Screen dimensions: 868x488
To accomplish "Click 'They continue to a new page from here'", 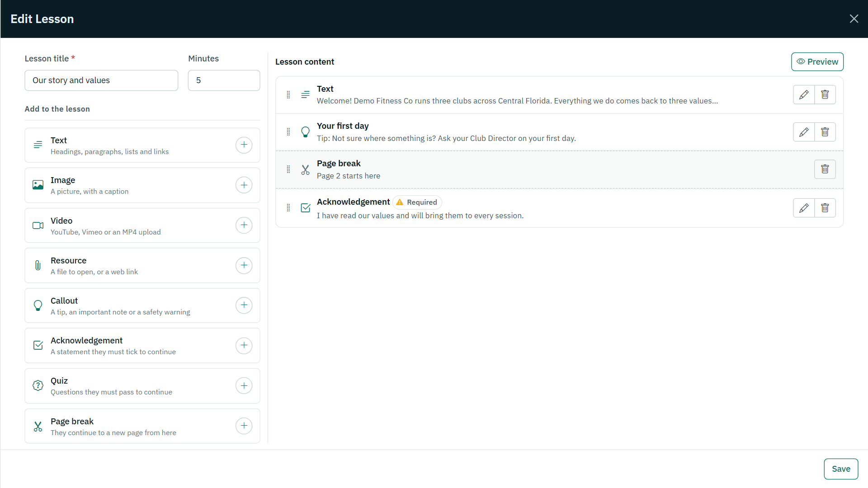I will tap(113, 433).
